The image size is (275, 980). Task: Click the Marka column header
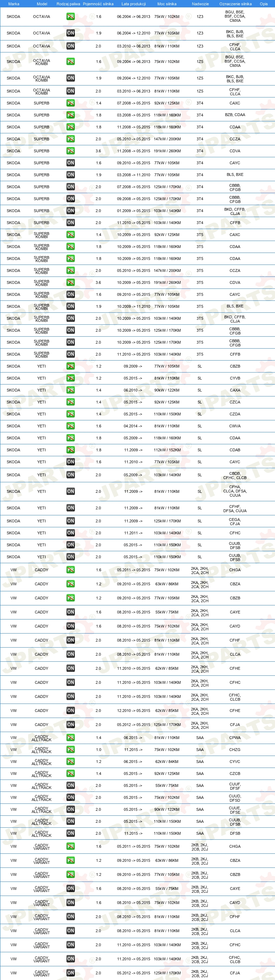pyautogui.click(x=14, y=4)
